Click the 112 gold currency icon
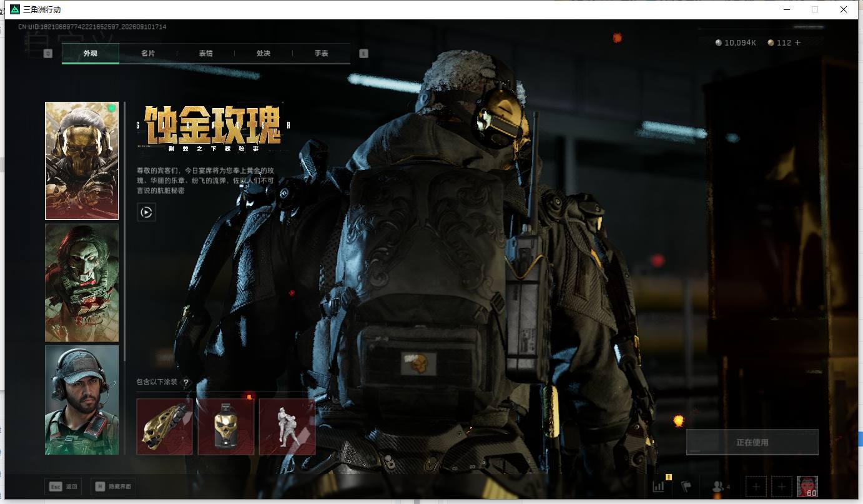Screen dimensions: 863x504 click(771, 42)
